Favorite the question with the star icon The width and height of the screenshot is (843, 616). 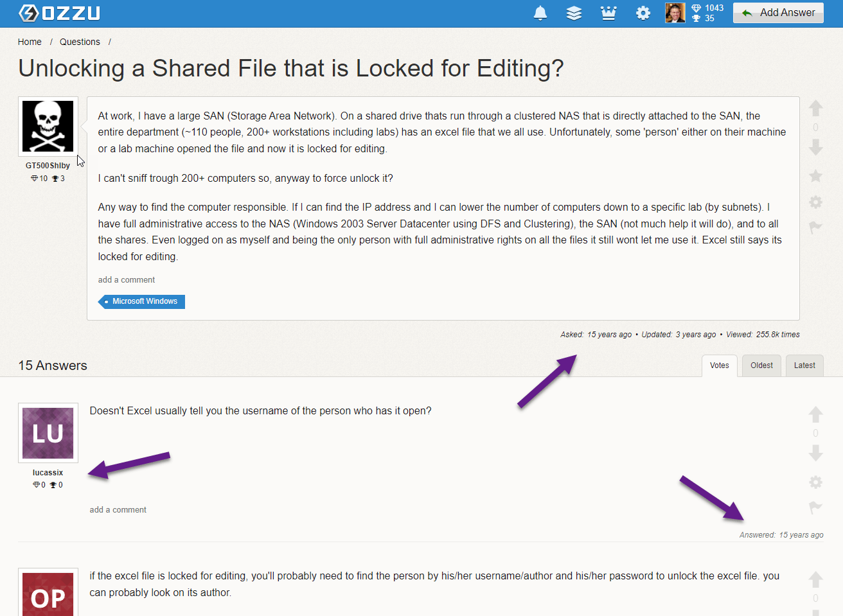[815, 176]
